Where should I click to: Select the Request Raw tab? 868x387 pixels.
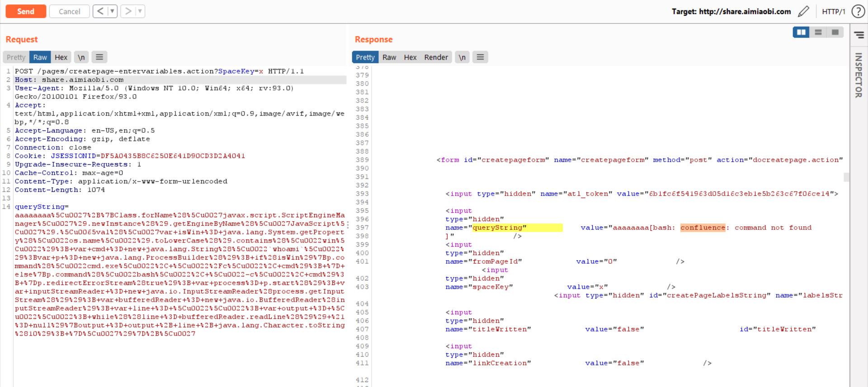[40, 57]
